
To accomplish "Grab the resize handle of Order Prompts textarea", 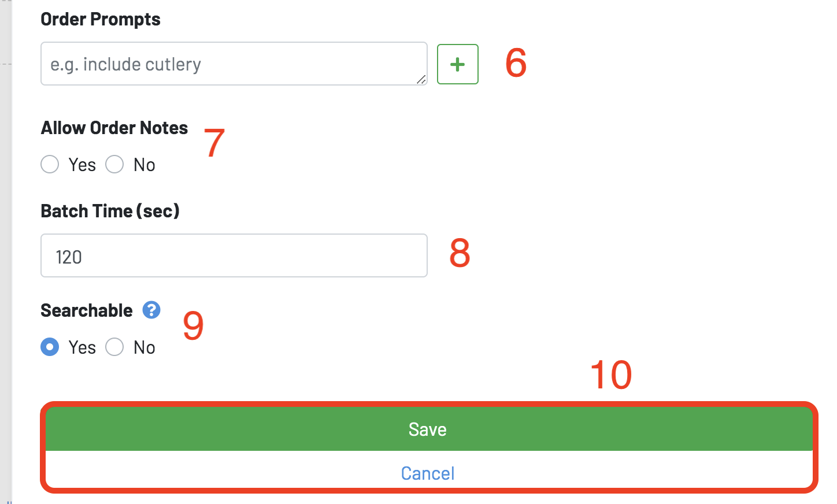I will tap(421, 80).
